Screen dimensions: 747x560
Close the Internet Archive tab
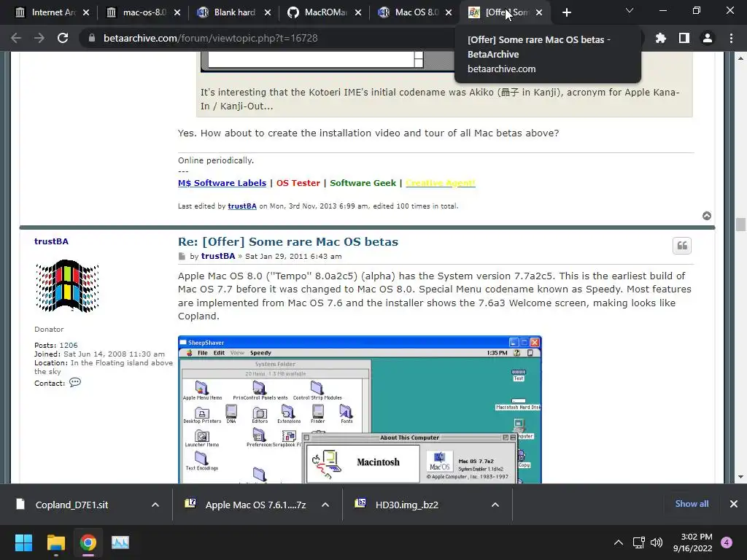(86, 12)
